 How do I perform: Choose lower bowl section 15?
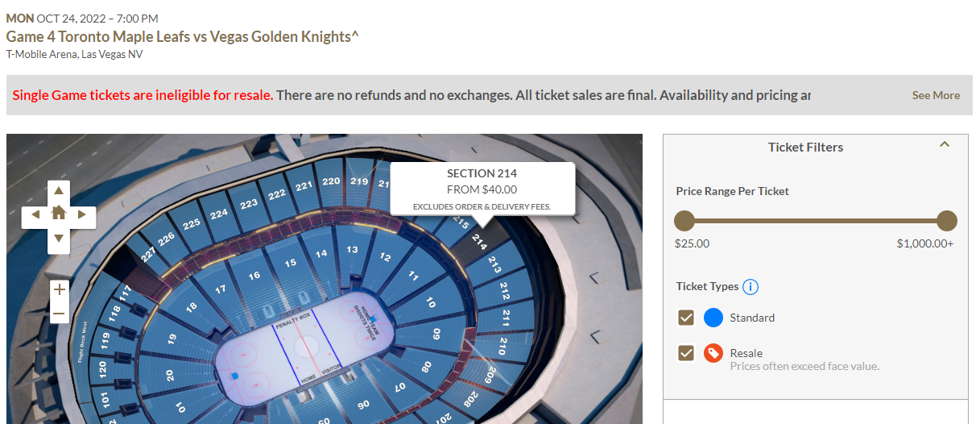pos(290,263)
